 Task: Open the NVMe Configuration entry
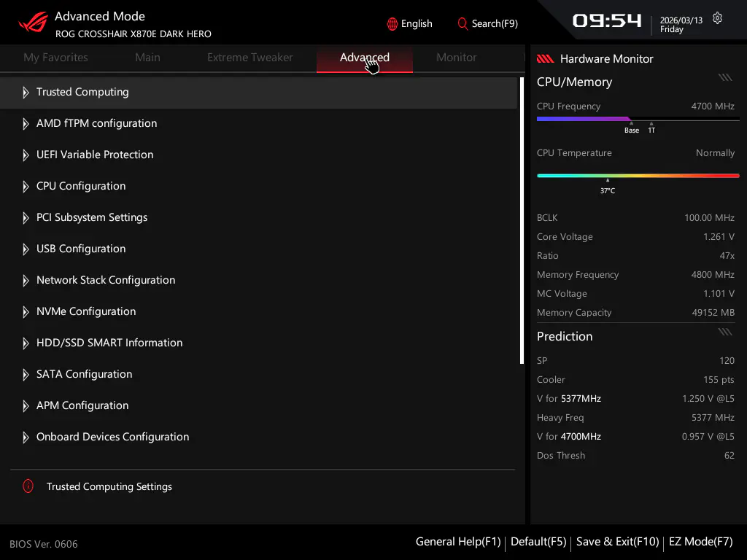click(x=259, y=312)
